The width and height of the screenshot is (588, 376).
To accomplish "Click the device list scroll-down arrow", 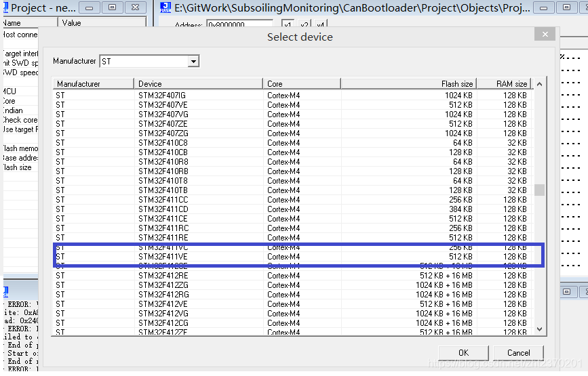I will pos(539,329).
